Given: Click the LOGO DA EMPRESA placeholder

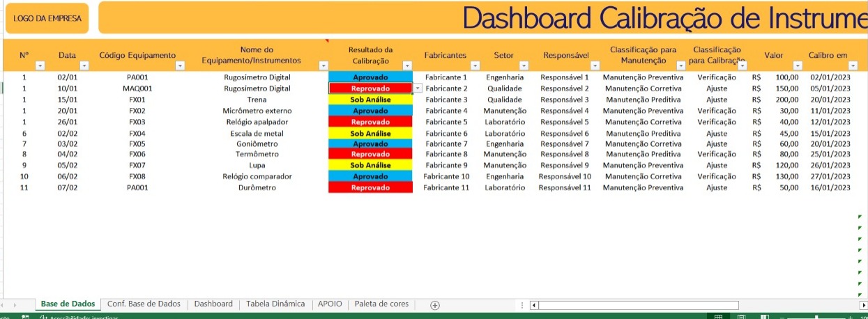Looking at the screenshot, I should tap(47, 19).
